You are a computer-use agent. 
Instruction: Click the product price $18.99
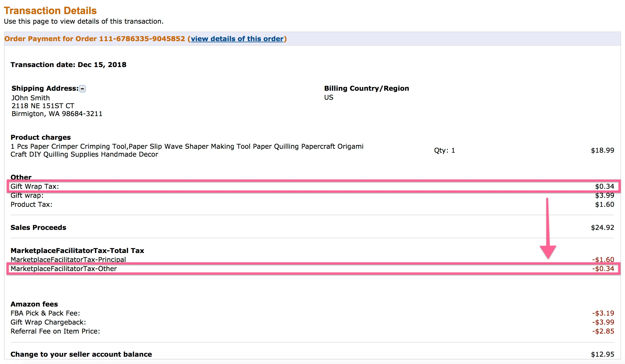602,150
